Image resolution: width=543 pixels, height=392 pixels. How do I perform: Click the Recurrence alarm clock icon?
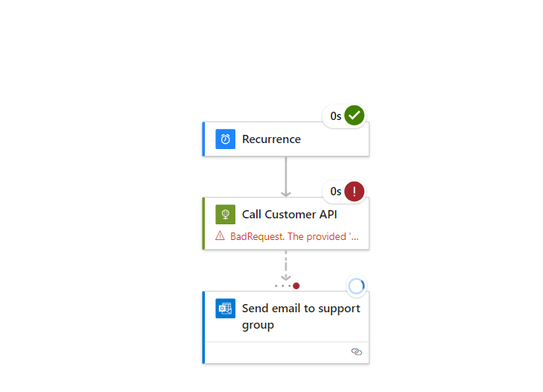pyautogui.click(x=225, y=139)
